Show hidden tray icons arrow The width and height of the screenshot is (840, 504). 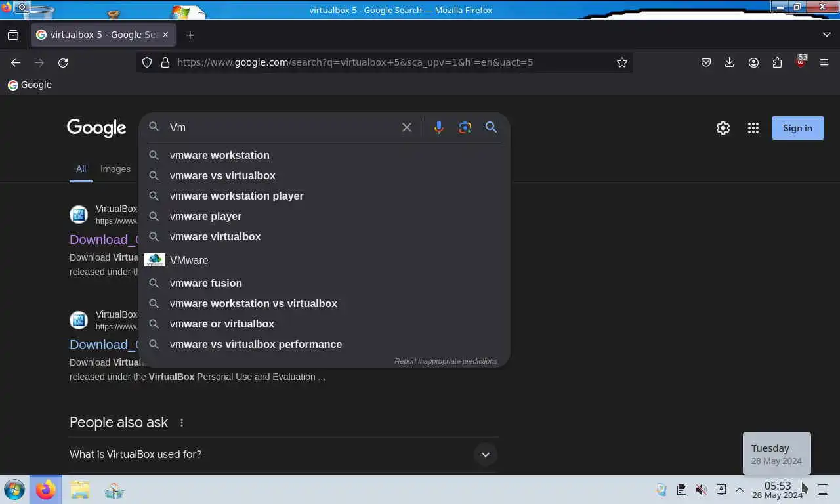tap(739, 490)
